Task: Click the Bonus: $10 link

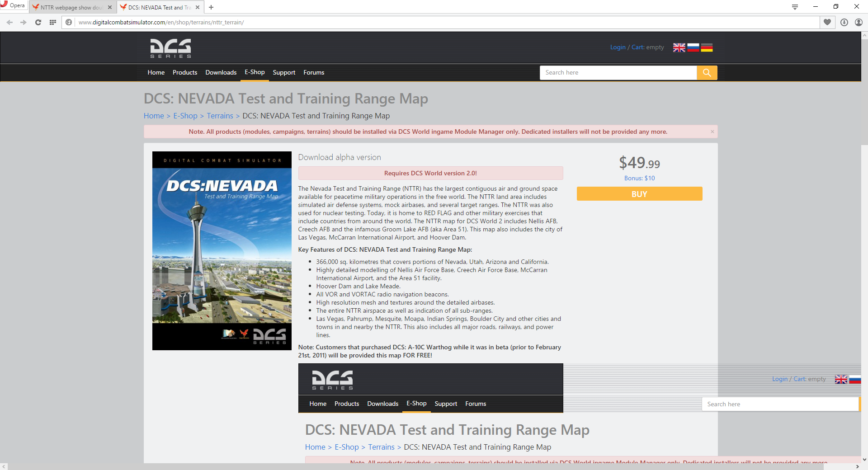Action: coord(639,178)
